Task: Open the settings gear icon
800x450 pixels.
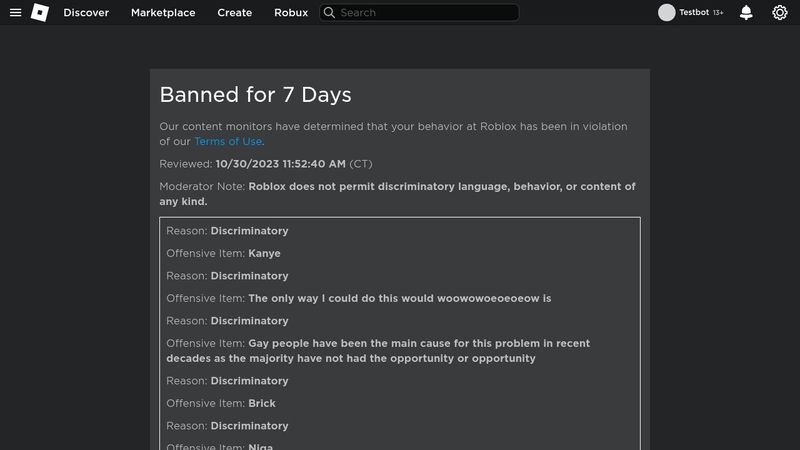Action: click(x=780, y=12)
